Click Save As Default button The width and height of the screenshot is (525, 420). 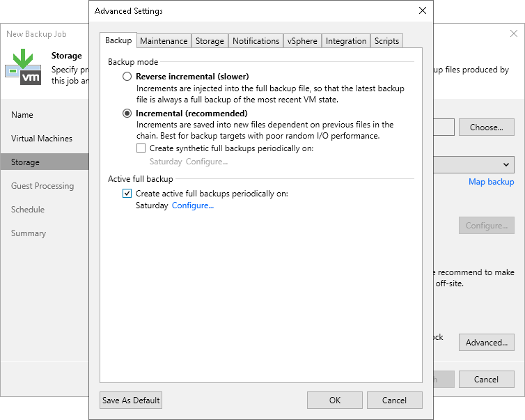click(131, 400)
